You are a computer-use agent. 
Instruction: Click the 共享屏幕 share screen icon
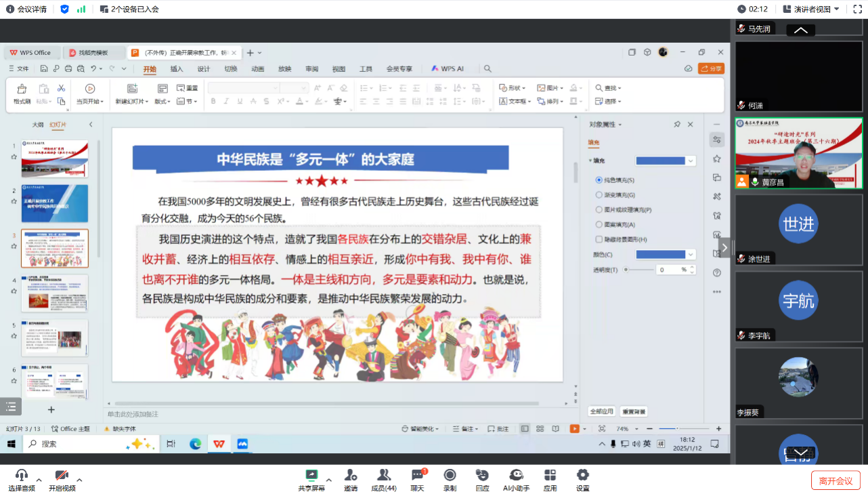(311, 475)
